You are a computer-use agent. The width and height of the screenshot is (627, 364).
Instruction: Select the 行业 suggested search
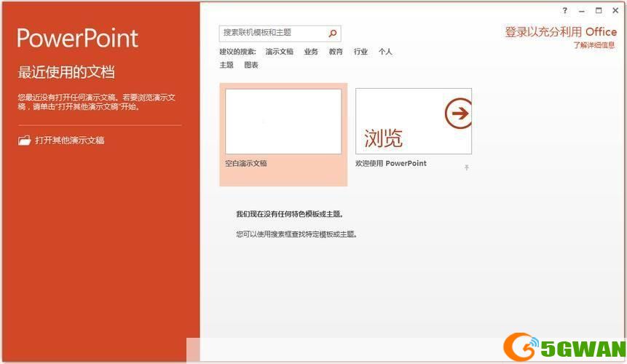point(360,52)
